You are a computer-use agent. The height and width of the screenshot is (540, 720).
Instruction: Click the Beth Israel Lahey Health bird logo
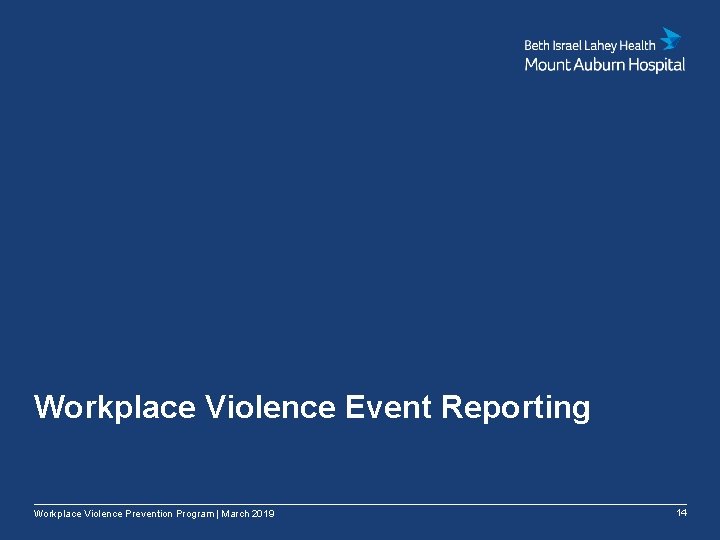671,39
